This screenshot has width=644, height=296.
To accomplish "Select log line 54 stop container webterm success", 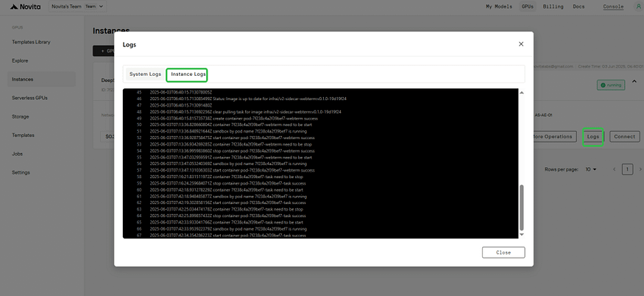I will [x=233, y=151].
